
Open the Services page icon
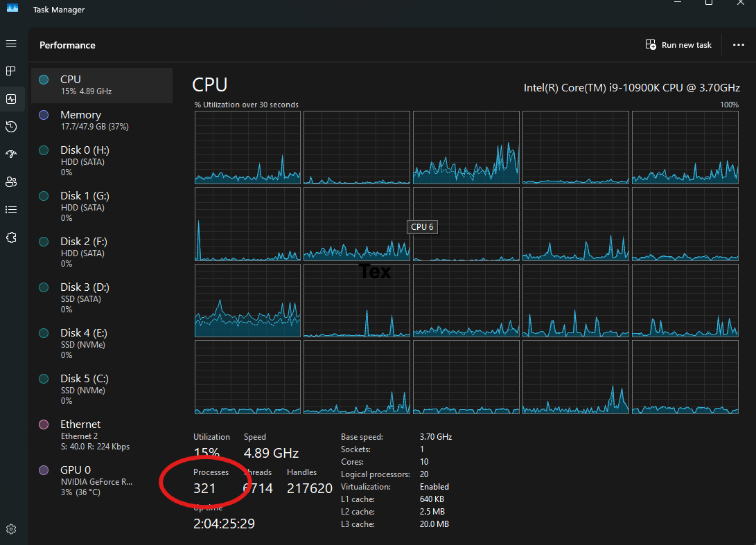pyautogui.click(x=11, y=237)
